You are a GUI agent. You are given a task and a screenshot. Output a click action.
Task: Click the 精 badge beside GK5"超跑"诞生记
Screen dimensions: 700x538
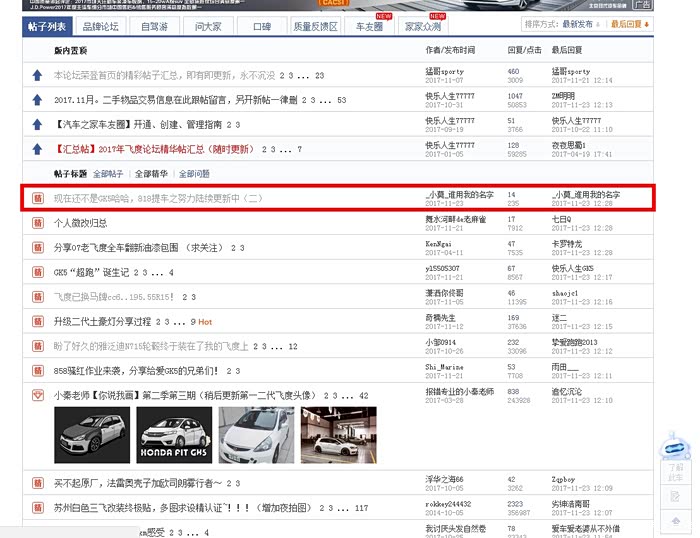[x=38, y=271]
